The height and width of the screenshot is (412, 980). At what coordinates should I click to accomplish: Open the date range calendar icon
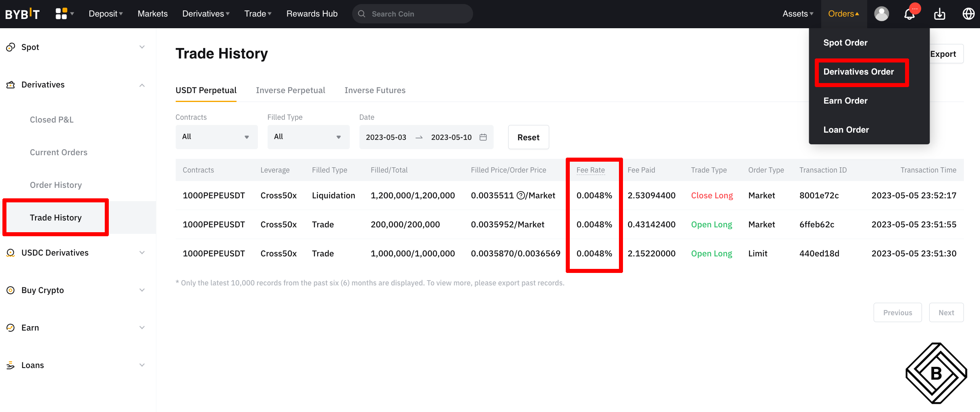483,137
